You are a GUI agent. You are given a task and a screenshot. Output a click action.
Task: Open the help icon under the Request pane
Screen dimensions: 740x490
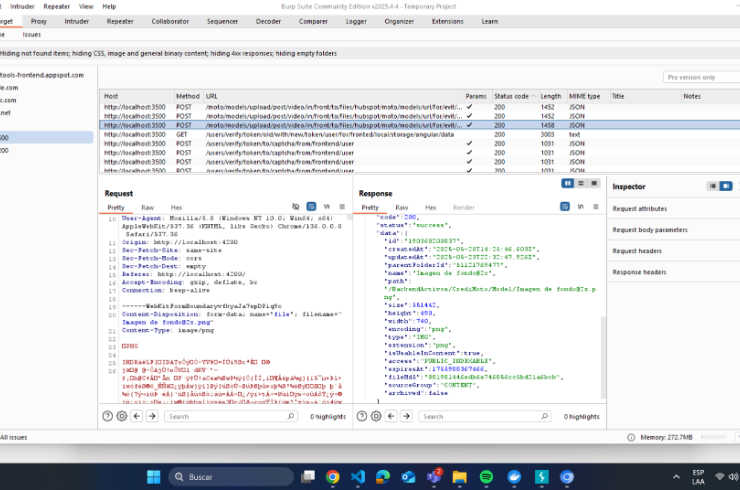coord(108,416)
